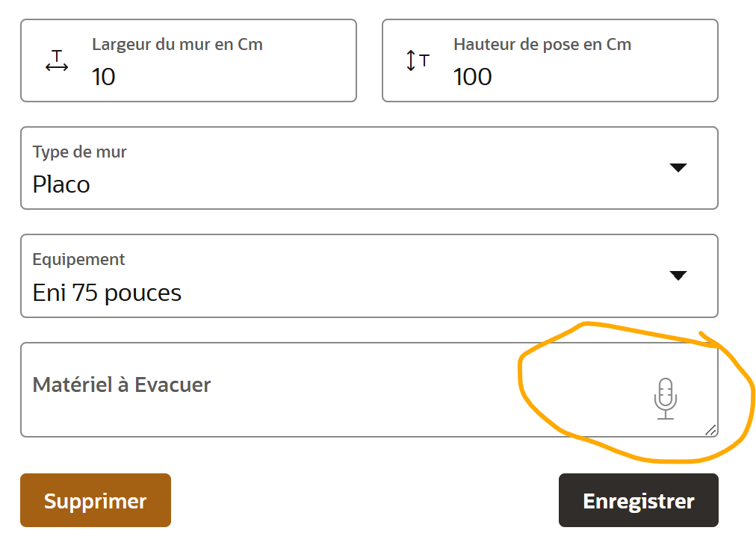
Task: Click the Hauteur de pose en Cm label
Action: point(542,44)
